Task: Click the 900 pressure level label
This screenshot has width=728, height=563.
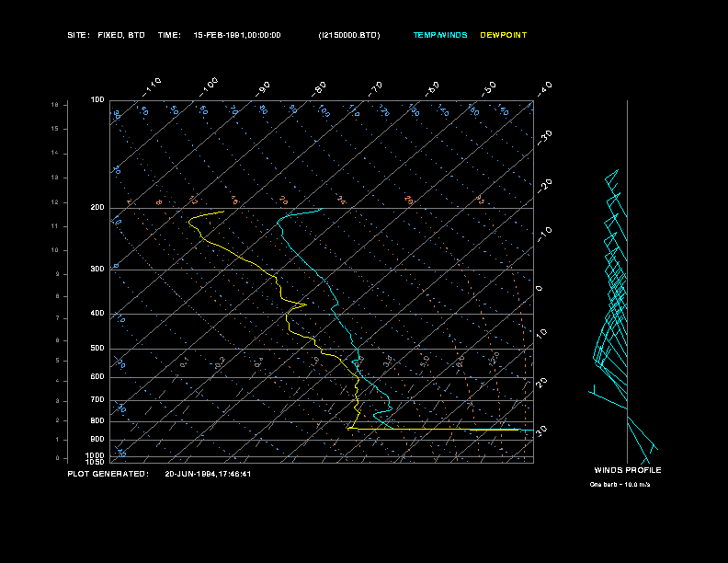Action: (97, 440)
